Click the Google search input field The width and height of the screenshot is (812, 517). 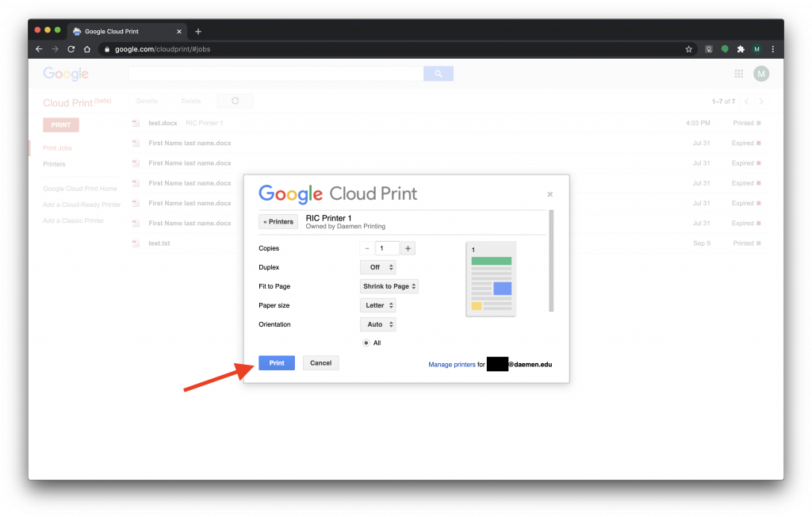coord(275,74)
